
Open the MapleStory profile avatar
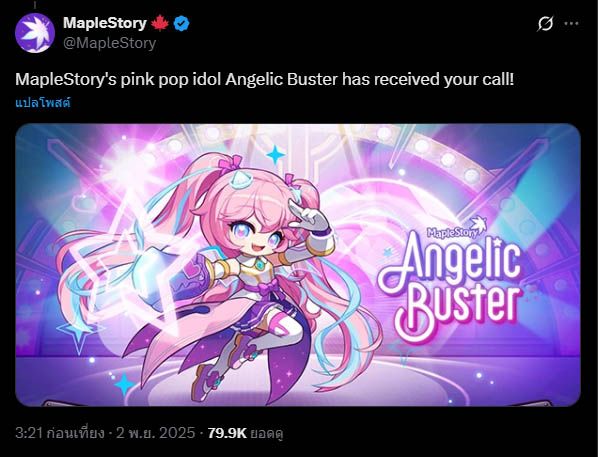[35, 32]
